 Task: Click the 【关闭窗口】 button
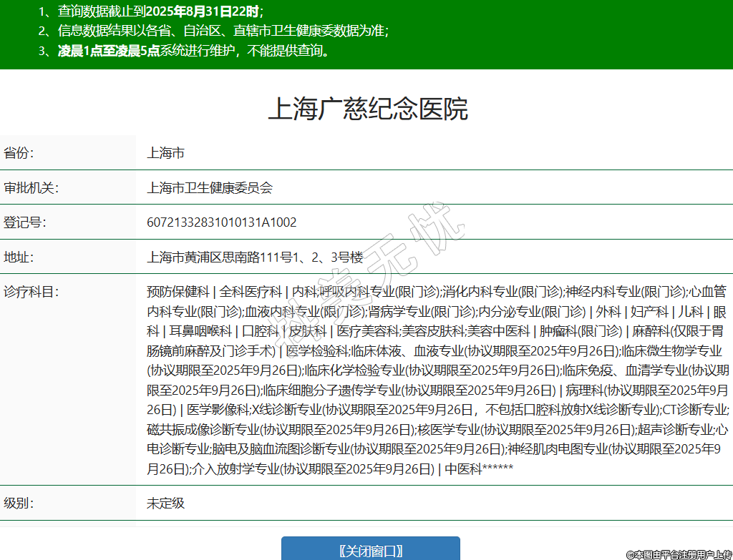370,550
